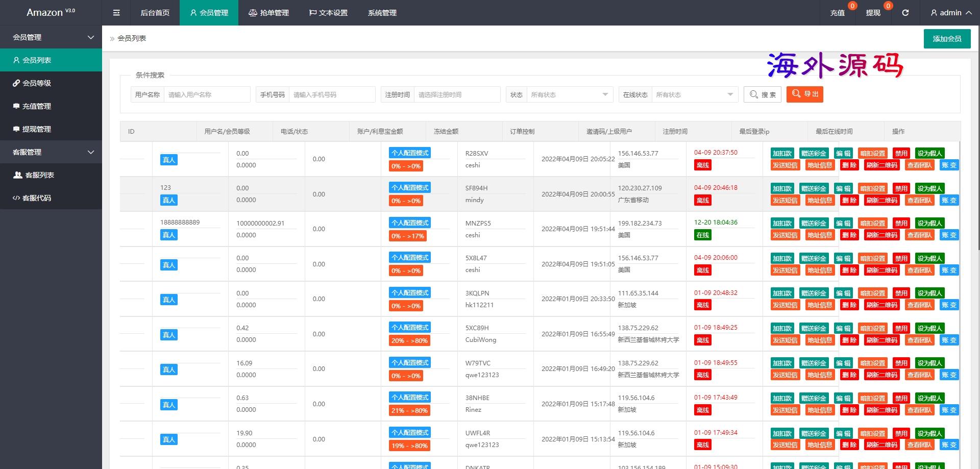This screenshot has width=980, height=469.
Task: Go to 后台首页 tab
Action: (155, 13)
